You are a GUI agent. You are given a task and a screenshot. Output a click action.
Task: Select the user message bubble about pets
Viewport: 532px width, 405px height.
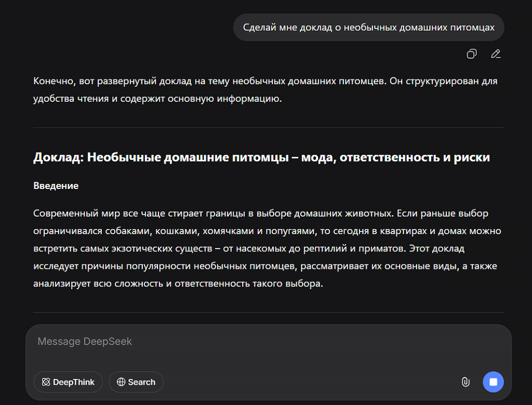pos(369,27)
